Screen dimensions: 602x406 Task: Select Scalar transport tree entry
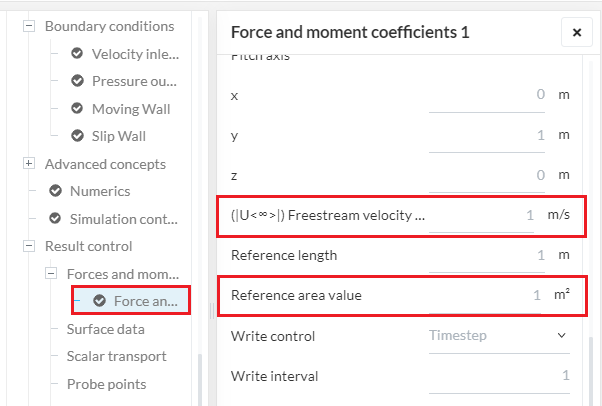click(116, 356)
